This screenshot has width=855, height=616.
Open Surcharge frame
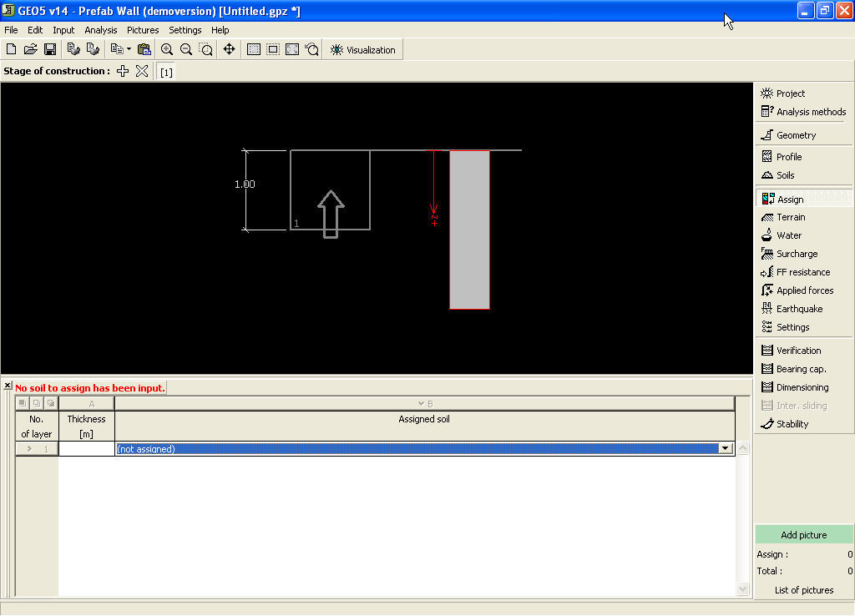pos(804,254)
